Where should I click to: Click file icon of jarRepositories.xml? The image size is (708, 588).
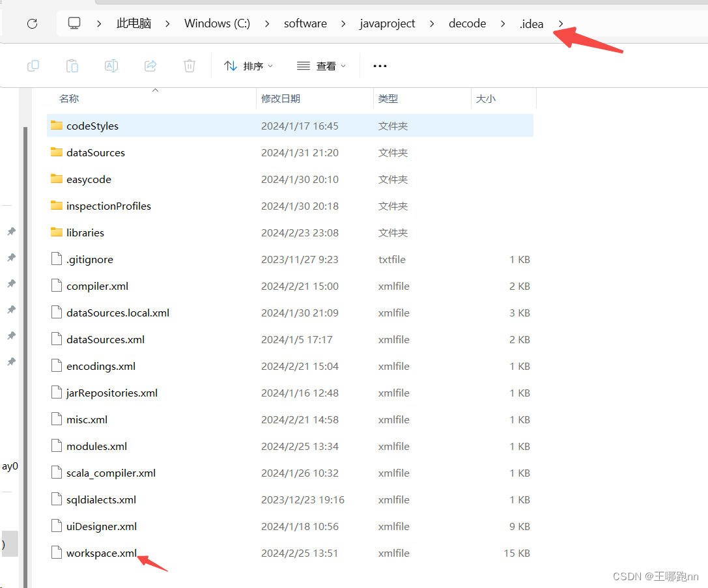[x=57, y=392]
